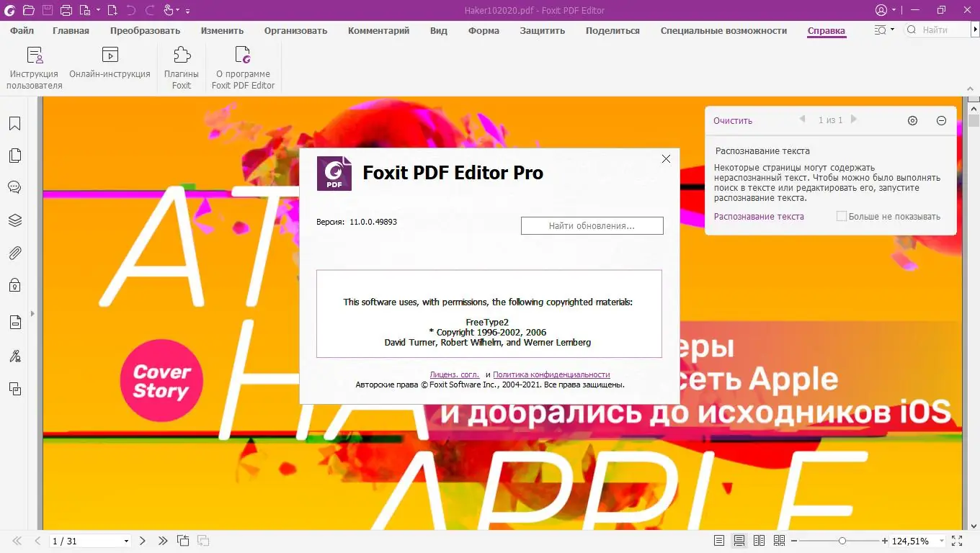This screenshot has width=980, height=553.
Task: Show the Comments panel
Action: pyautogui.click(x=14, y=186)
